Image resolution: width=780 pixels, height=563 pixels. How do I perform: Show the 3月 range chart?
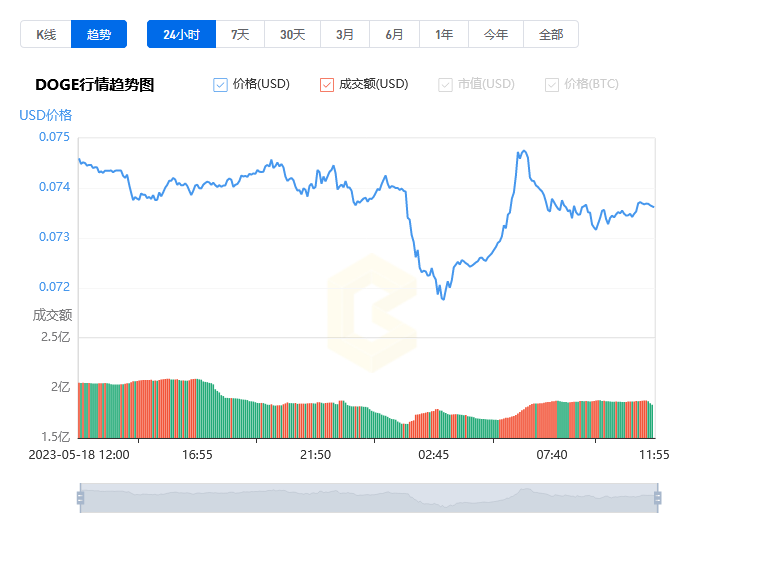[x=345, y=34]
